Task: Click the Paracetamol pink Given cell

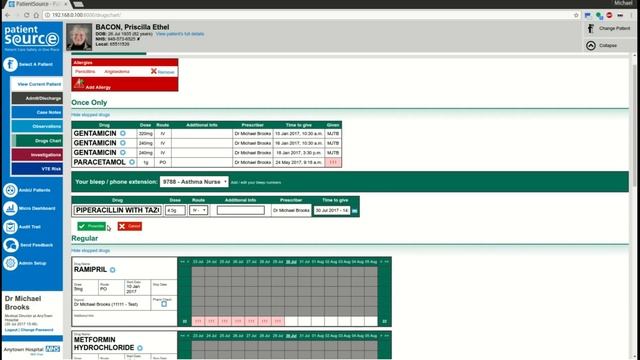Action: click(x=333, y=162)
